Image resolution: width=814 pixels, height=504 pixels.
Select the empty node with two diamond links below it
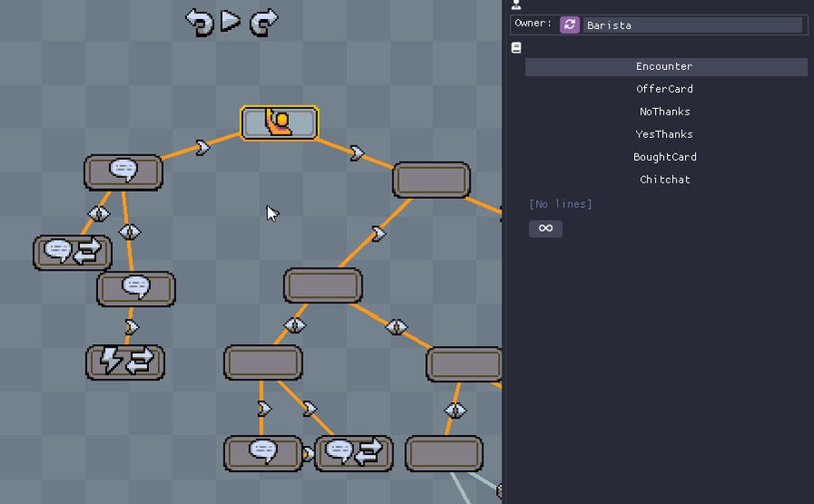pyautogui.click(x=323, y=285)
